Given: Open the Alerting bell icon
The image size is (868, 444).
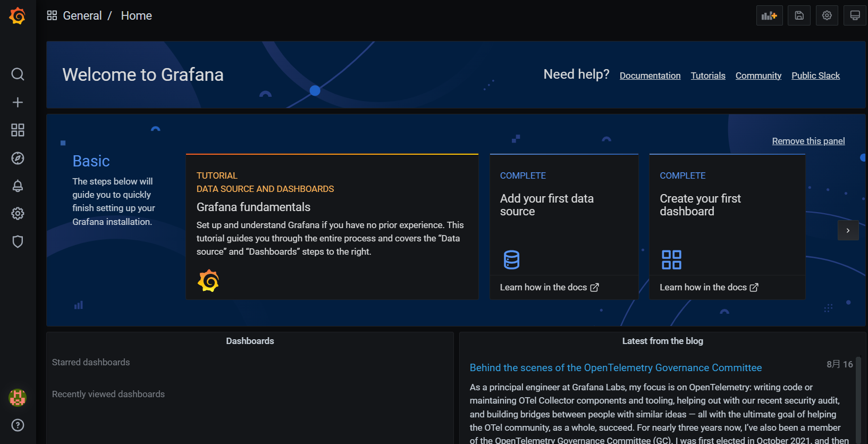Looking at the screenshot, I should point(18,186).
